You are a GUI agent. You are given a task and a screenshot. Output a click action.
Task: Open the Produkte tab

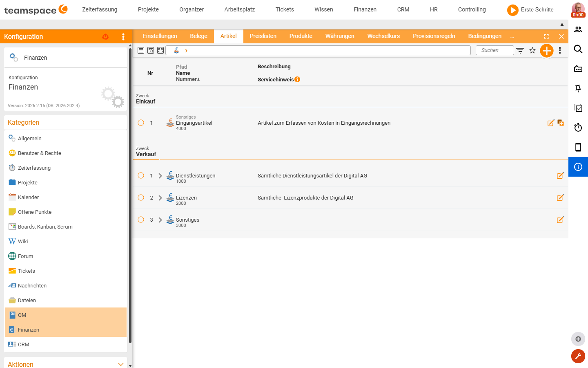[x=301, y=36]
